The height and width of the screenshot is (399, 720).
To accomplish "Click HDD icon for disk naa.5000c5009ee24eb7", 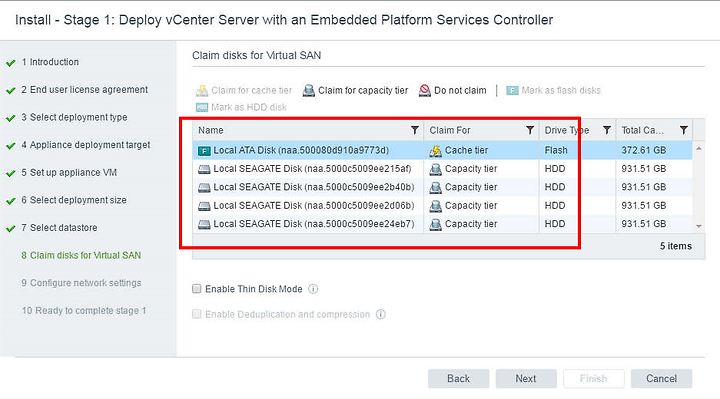I will pyautogui.click(x=204, y=224).
